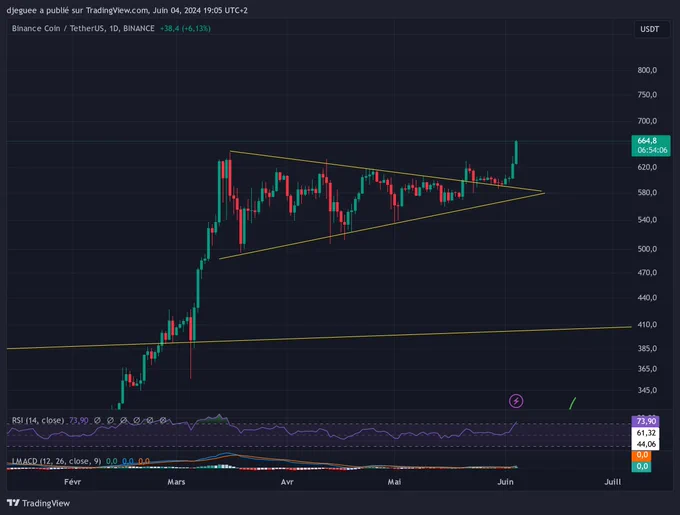The image size is (680, 515).
Task: Click the +38,4 (+6,13%) change value
Action: [185, 29]
